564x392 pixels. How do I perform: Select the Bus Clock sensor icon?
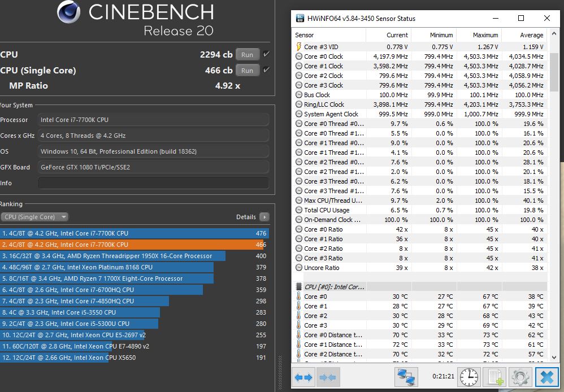point(298,95)
